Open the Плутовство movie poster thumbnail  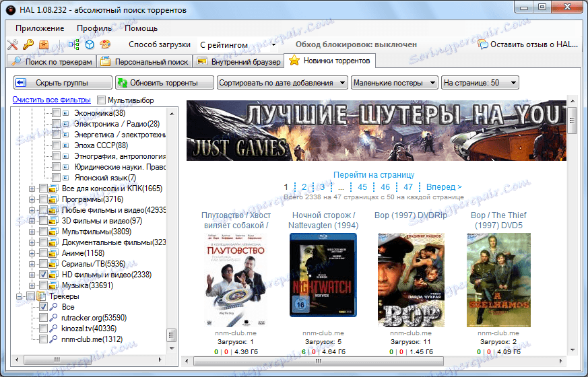point(236,280)
